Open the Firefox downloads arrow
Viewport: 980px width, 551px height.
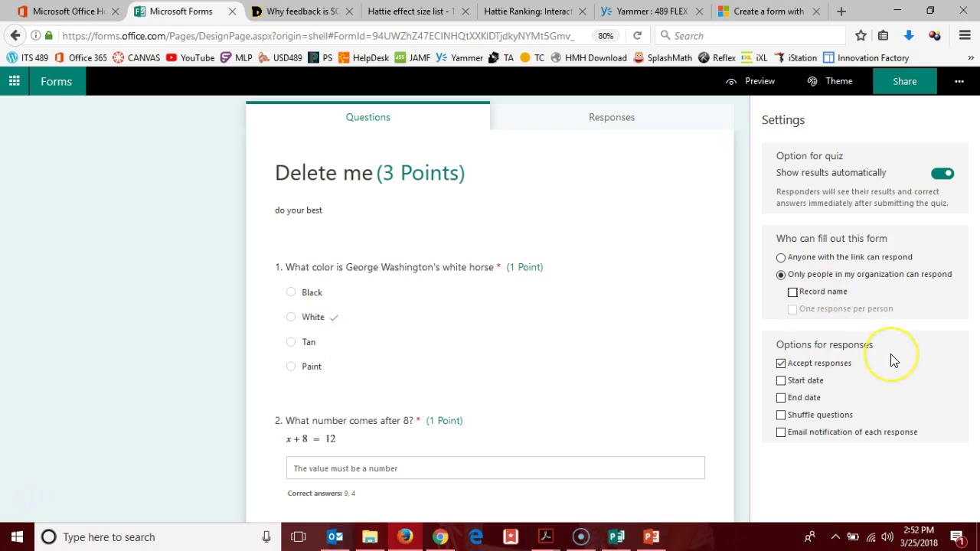909,35
